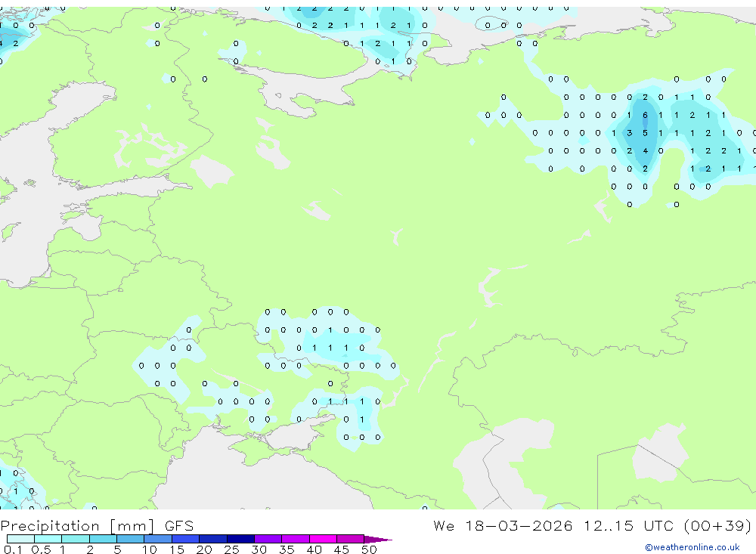Screen dimensions: 756x554
Task: Click the map precipitation value '6'
Action: click(645, 115)
